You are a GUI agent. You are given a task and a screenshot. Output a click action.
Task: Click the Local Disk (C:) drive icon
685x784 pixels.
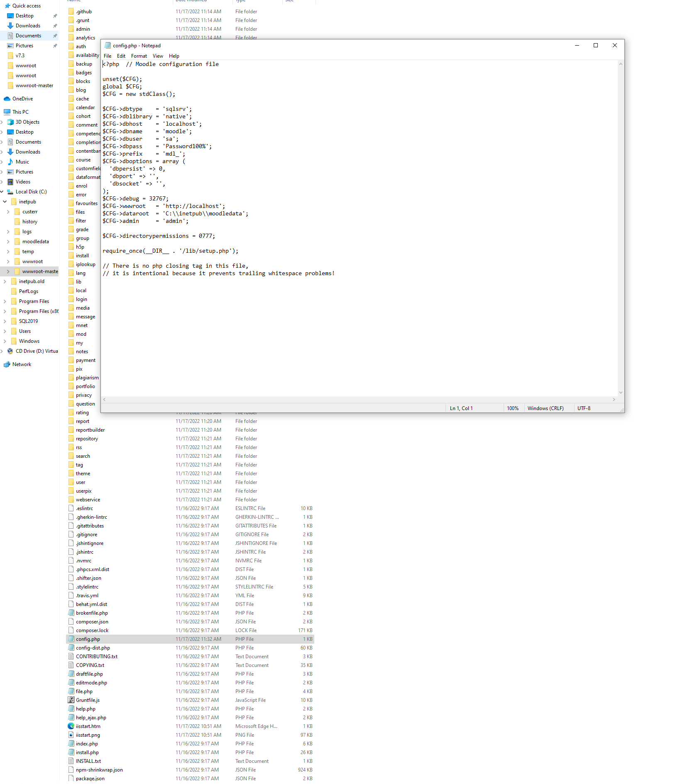(10, 192)
